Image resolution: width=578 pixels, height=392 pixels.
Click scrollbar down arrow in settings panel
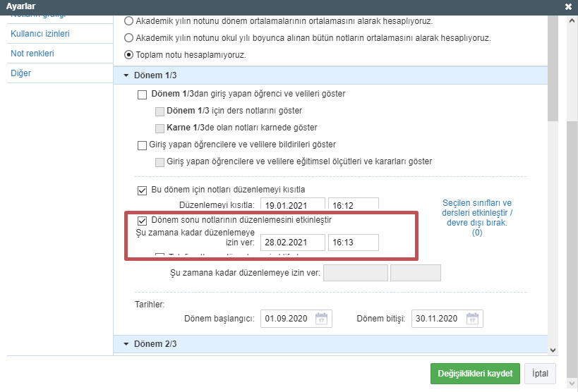(553, 348)
